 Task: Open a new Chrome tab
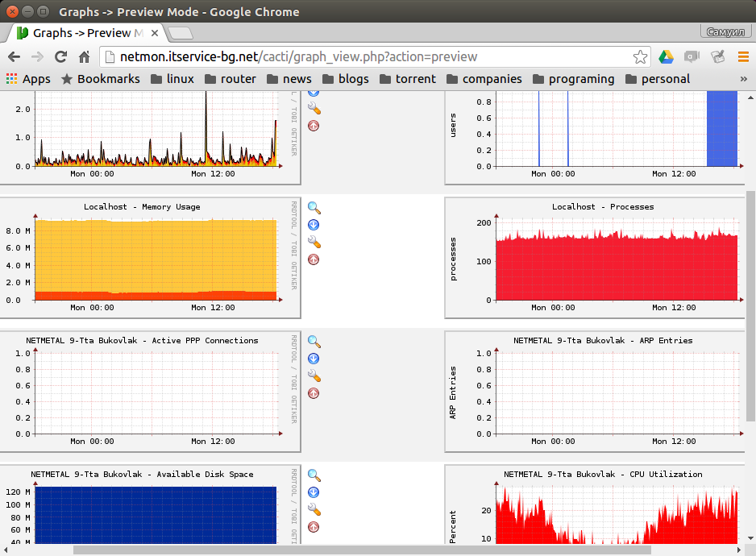coord(181,33)
